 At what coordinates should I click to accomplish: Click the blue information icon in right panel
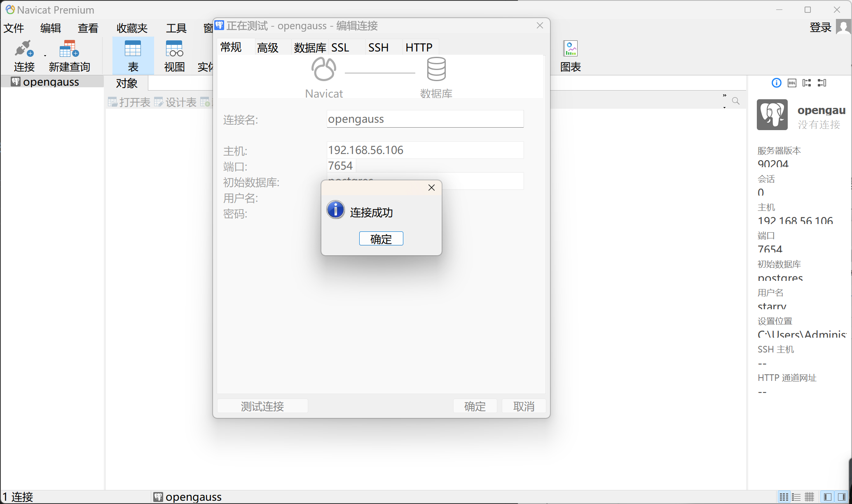[776, 83]
